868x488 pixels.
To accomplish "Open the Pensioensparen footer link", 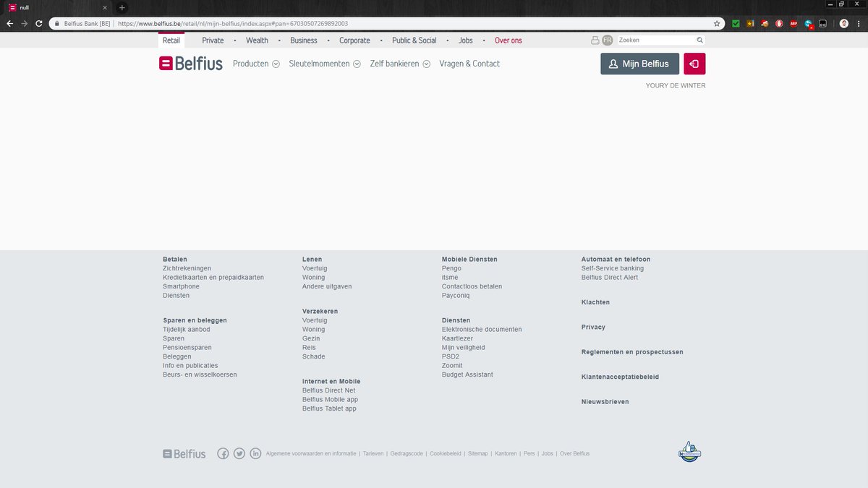I will click(187, 348).
